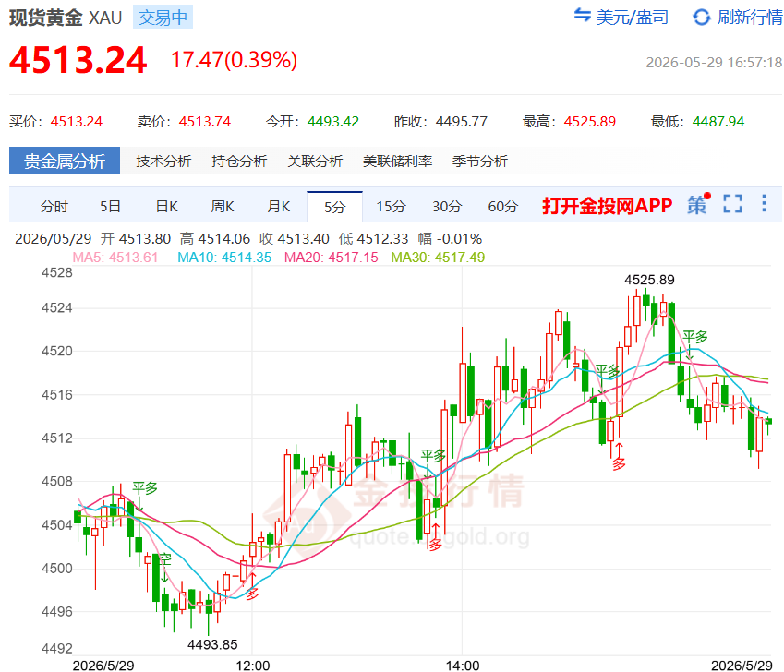Click the 4493.85 low label on chart

click(212, 644)
